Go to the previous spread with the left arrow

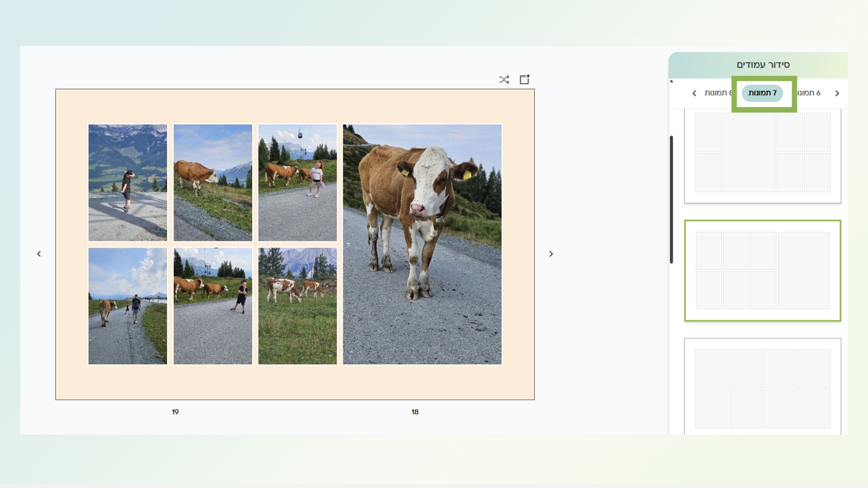pos(39,254)
